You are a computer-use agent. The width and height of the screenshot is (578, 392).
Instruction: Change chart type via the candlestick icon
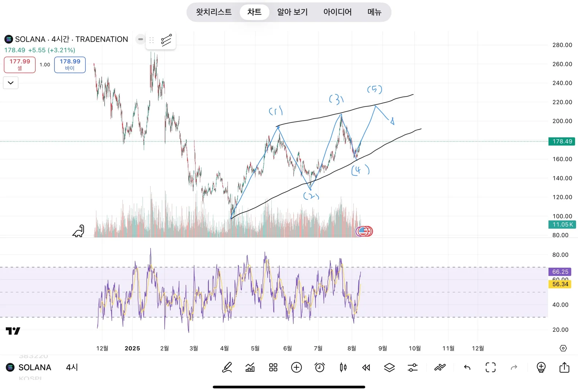[343, 367]
